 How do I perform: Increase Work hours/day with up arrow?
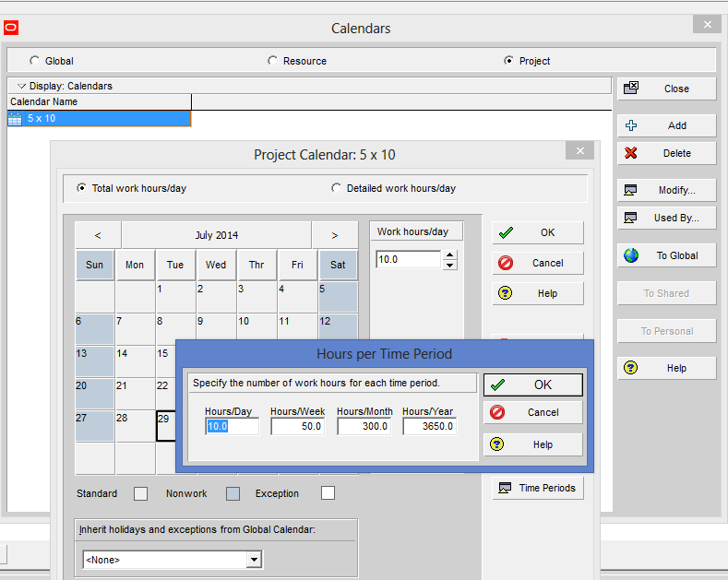point(449,255)
